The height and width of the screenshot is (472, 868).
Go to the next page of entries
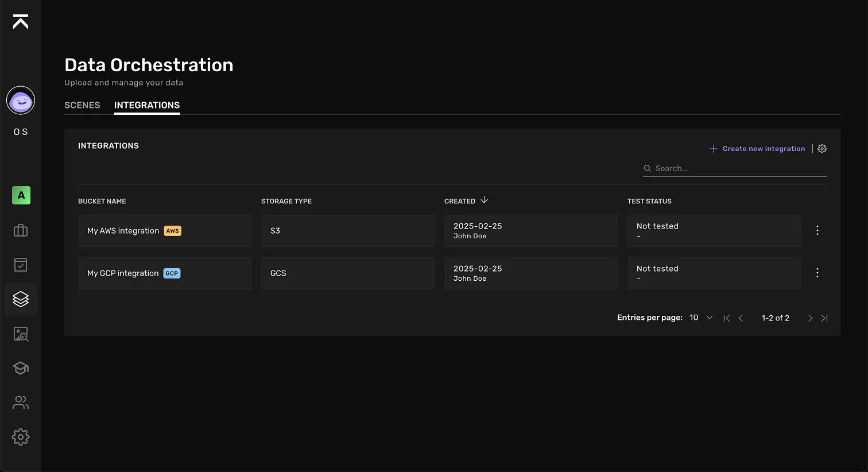pos(811,318)
